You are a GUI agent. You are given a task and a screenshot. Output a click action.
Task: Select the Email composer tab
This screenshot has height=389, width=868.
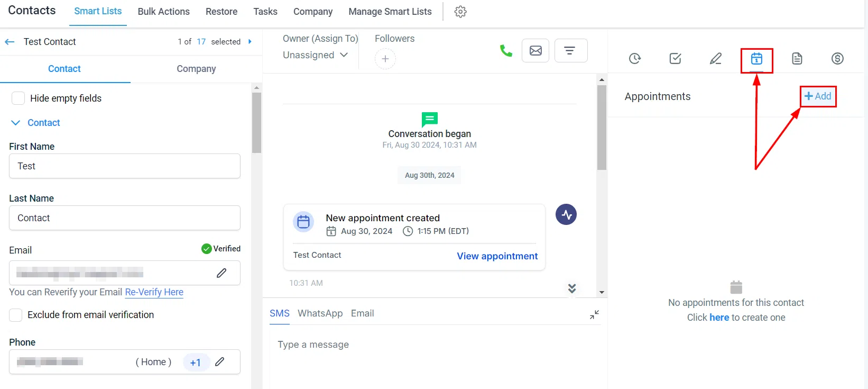(363, 313)
